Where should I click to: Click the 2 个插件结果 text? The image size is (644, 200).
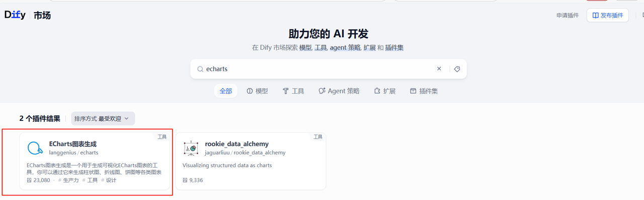click(x=40, y=119)
